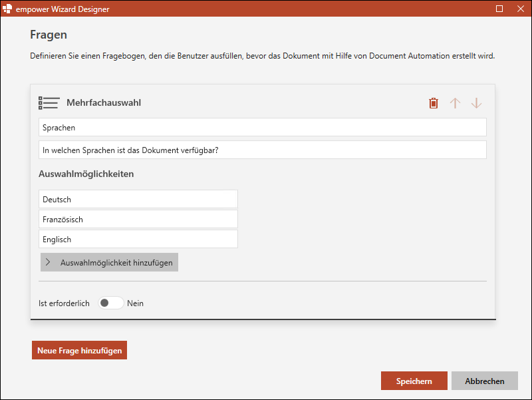Select the Englisch option field
532x400 pixels.
pos(138,239)
